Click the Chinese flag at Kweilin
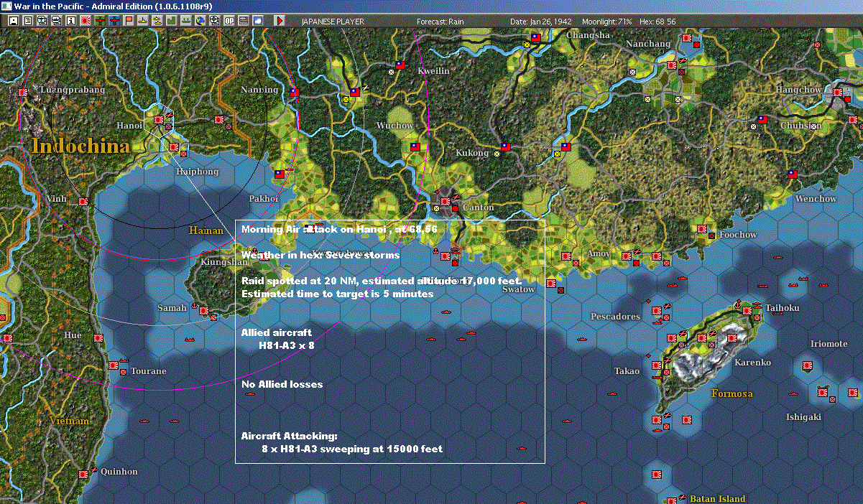The width and height of the screenshot is (863, 504). point(400,65)
